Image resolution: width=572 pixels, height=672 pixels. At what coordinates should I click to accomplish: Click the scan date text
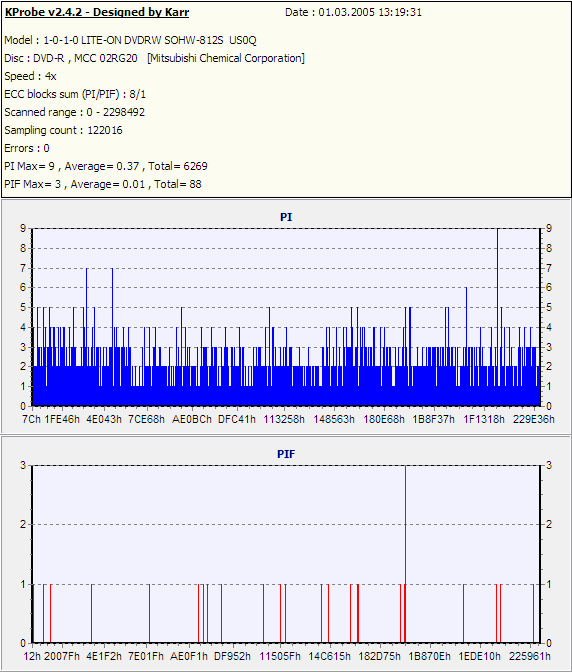pos(353,12)
